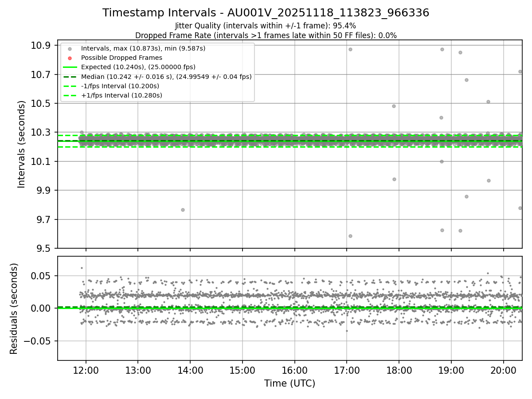Click legend entry 'Possible Dropped Frames'
The height and width of the screenshot is (399, 532).
coord(121,58)
